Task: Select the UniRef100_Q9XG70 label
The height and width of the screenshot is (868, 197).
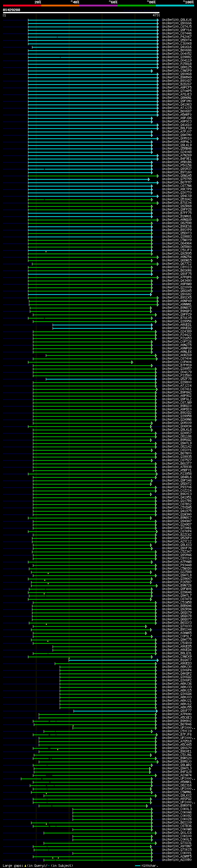Action: [x=177, y=748]
